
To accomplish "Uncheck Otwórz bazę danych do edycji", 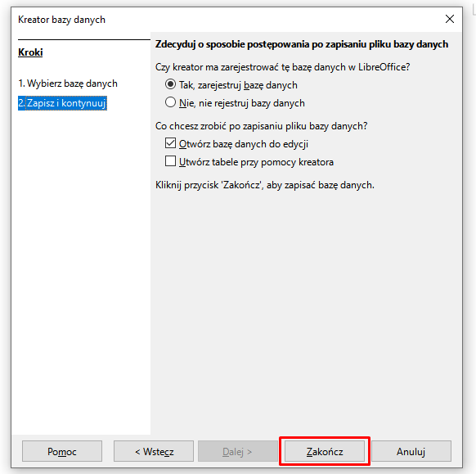I will [170, 142].
